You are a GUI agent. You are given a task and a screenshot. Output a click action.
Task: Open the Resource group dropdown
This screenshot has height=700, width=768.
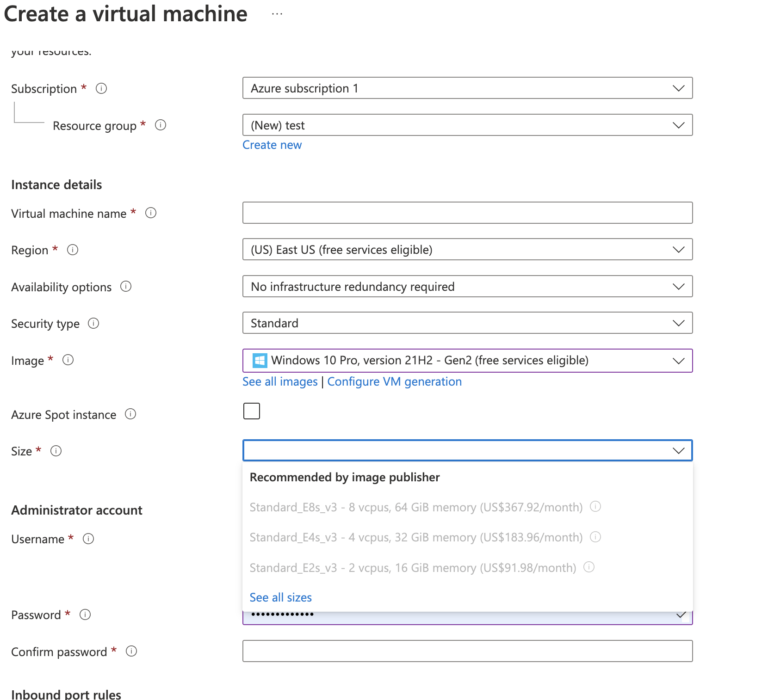pos(467,125)
